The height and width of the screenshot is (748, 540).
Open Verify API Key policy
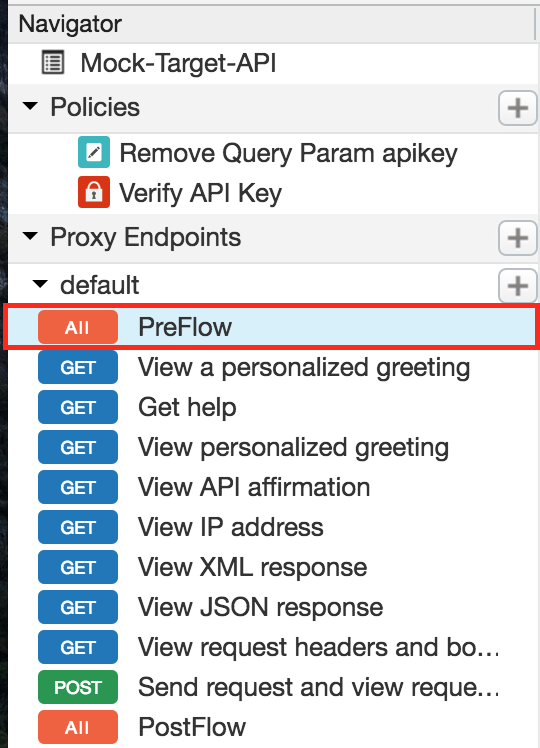pyautogui.click(x=200, y=193)
